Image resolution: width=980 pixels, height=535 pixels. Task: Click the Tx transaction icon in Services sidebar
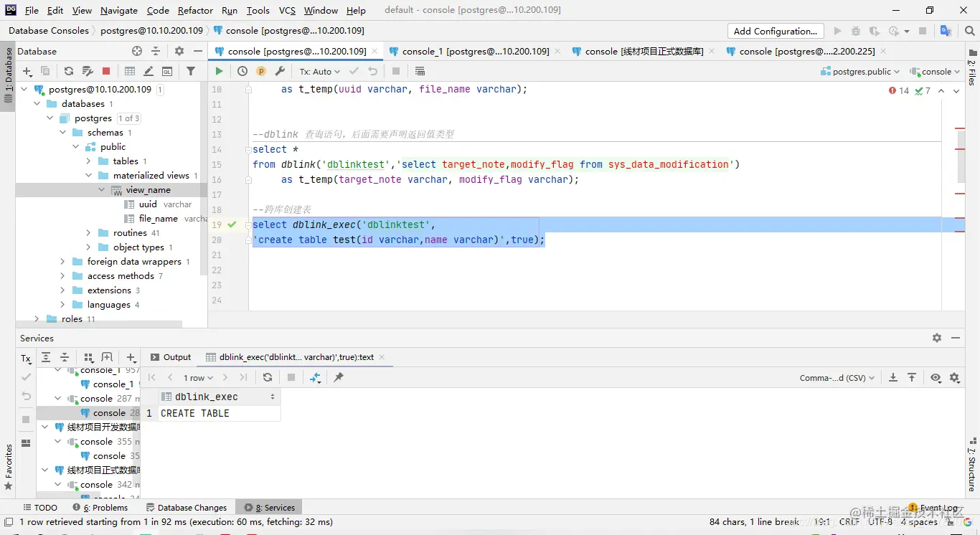(x=26, y=358)
